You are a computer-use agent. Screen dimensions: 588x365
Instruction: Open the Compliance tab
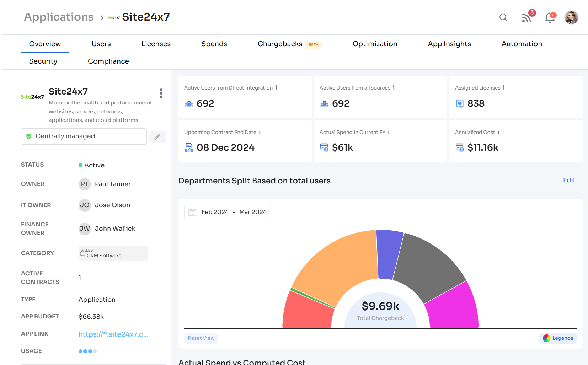[108, 61]
